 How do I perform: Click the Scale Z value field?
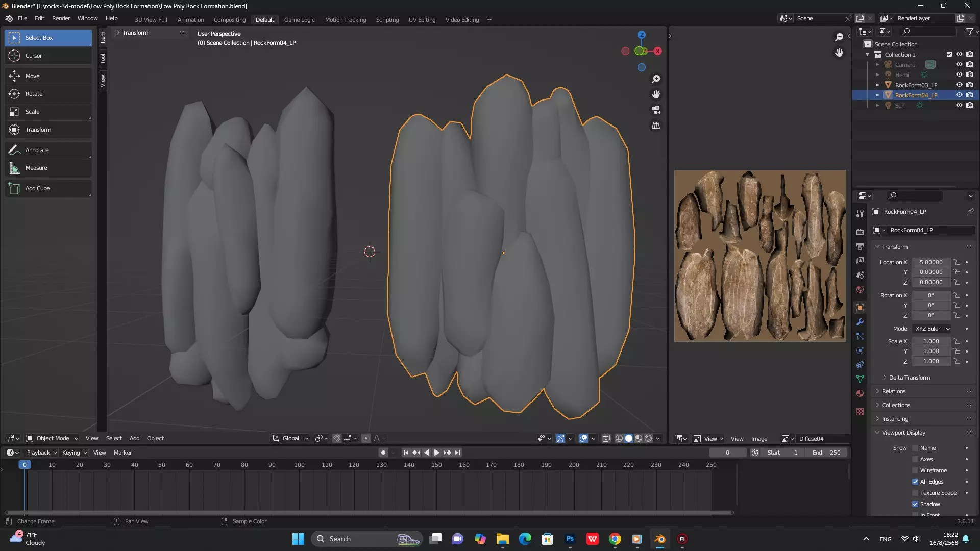[x=931, y=361]
